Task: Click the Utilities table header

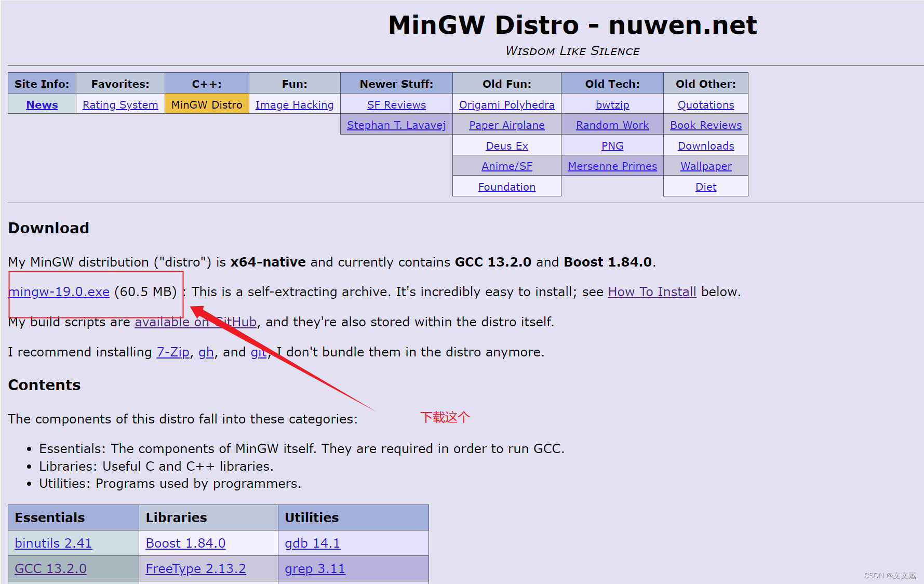Action: (353, 517)
